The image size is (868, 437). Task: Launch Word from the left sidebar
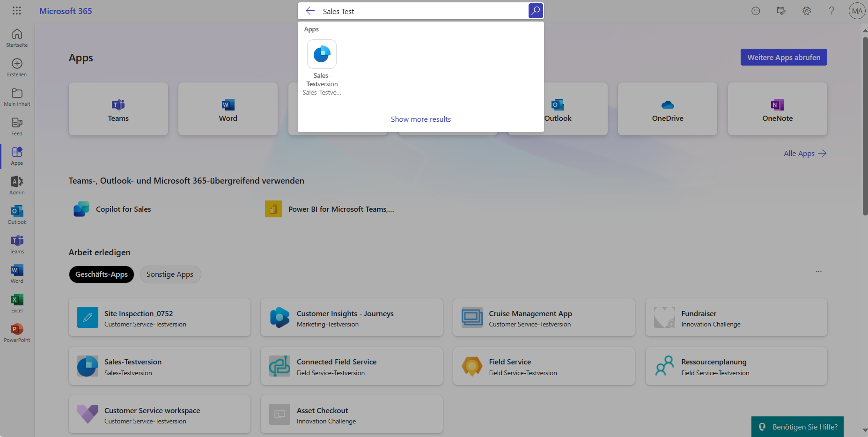pyautogui.click(x=17, y=274)
